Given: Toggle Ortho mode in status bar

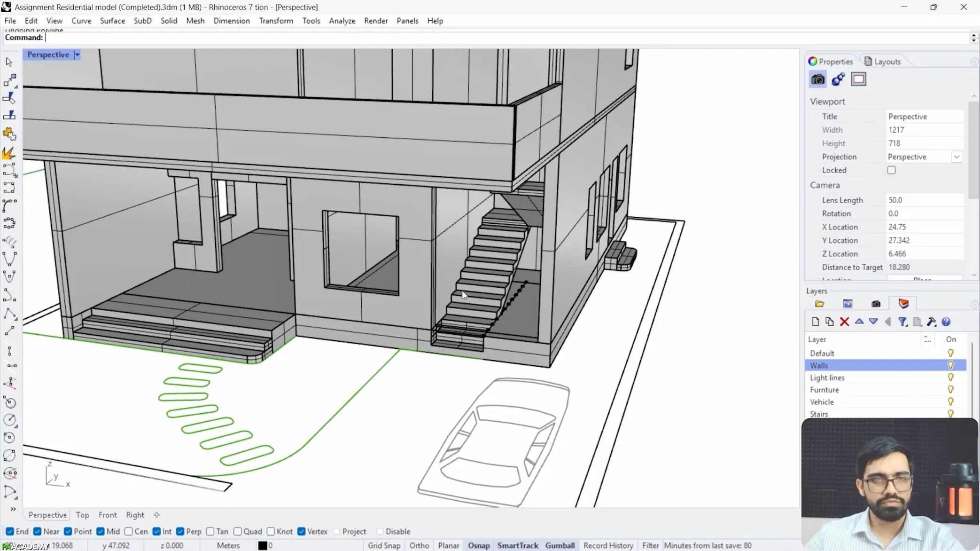Looking at the screenshot, I should [x=419, y=545].
